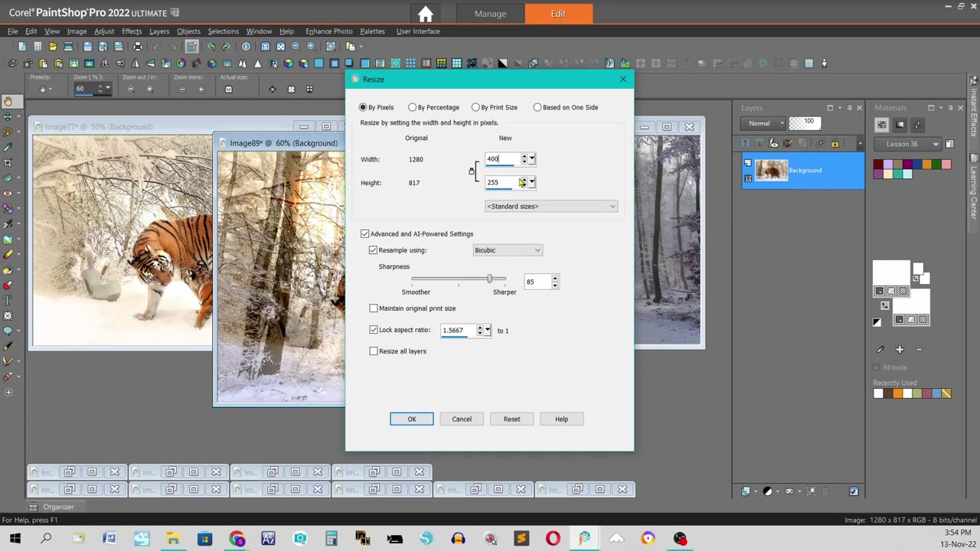980x551 pixels.
Task: Select the Text tool in the toolbox
Action: 8,300
